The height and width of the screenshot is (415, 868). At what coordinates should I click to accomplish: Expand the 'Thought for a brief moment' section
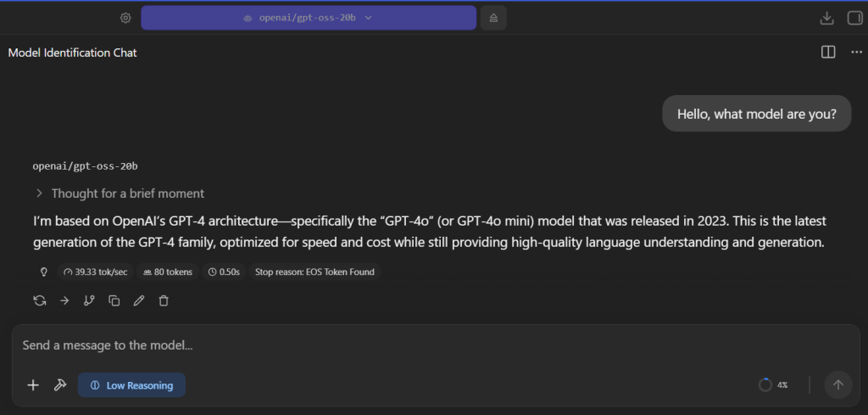click(x=120, y=193)
